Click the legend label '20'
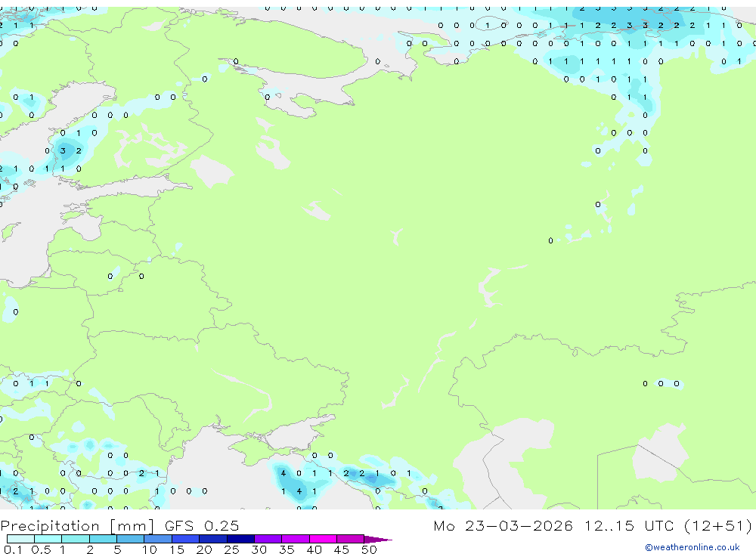This screenshot has width=756, height=554. click(x=204, y=549)
